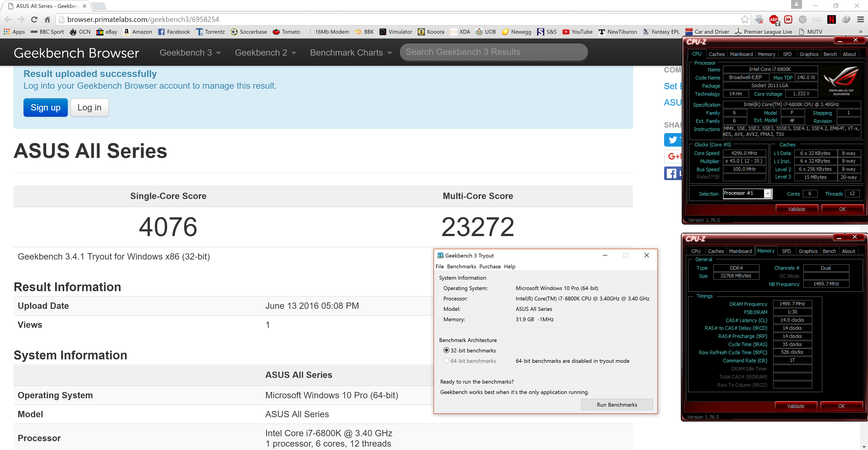Open the eBay bookmark
Image resolution: width=868 pixels, height=450 pixels.
pos(106,32)
